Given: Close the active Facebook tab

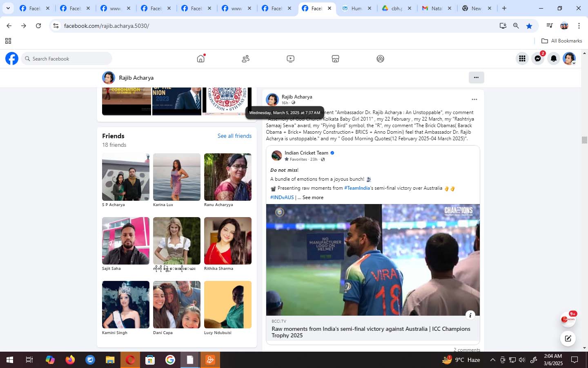Looking at the screenshot, I should pos(330,8).
